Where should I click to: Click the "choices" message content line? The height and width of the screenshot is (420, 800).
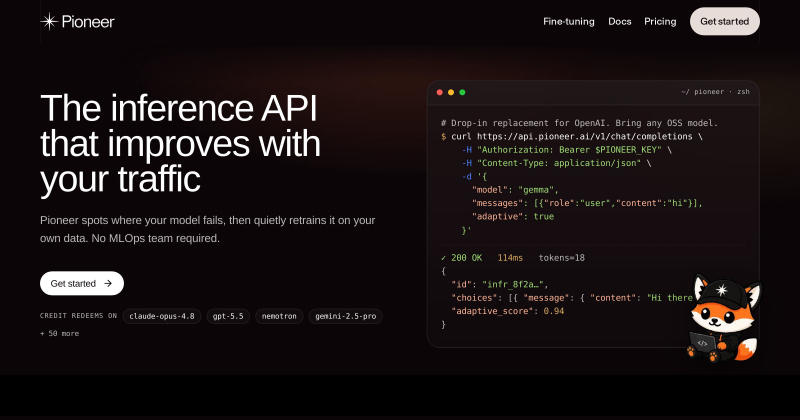point(572,298)
